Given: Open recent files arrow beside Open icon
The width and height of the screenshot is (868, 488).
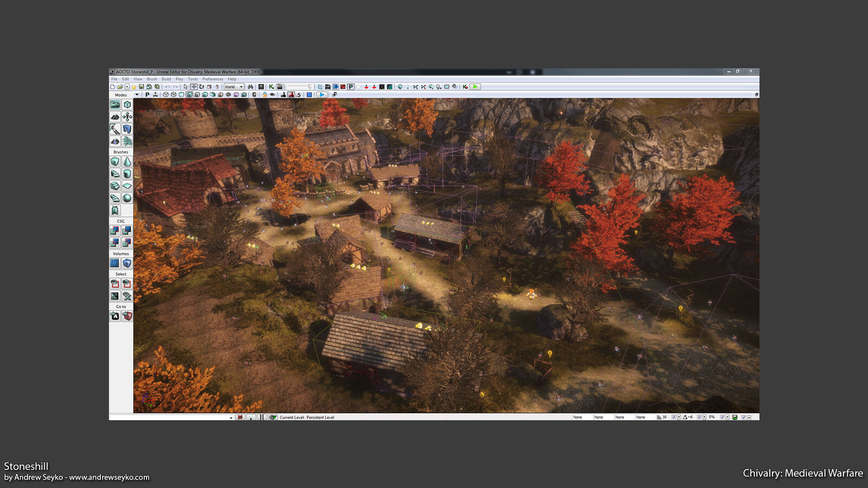Looking at the screenshot, I should pos(127,87).
